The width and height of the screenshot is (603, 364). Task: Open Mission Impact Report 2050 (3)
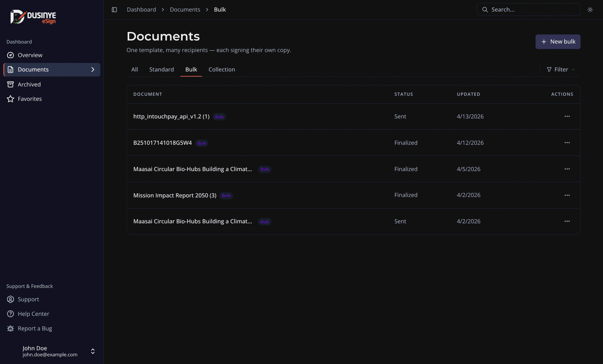(175, 195)
